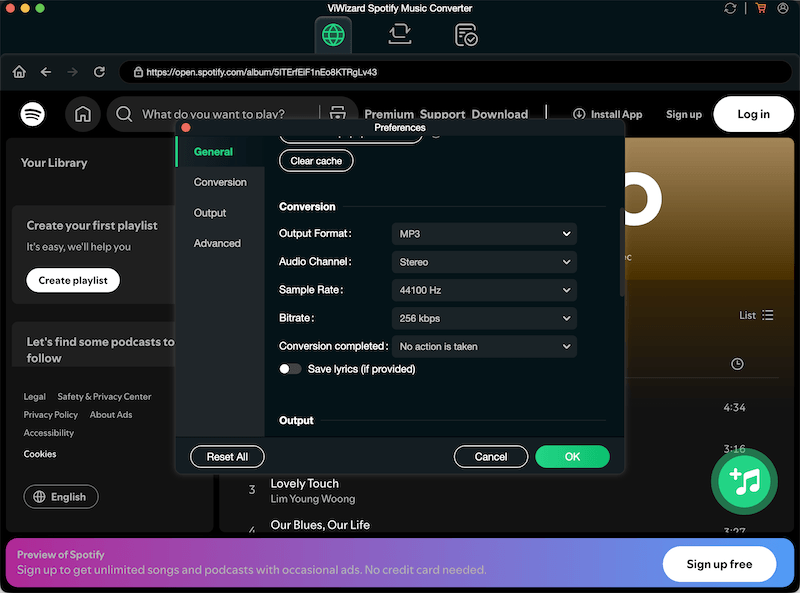Open the converting list icon

399,35
